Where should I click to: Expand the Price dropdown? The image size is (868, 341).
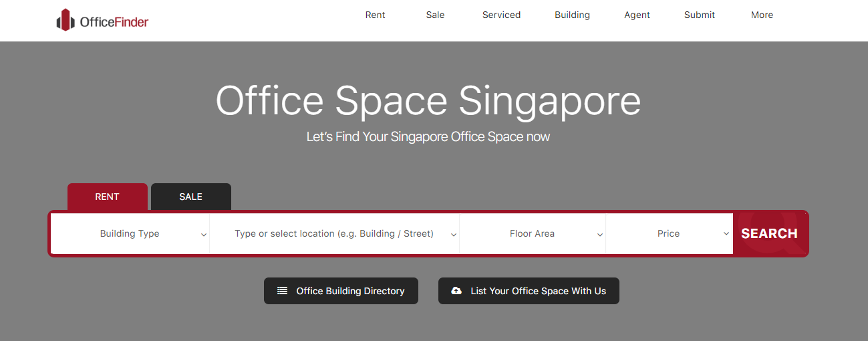670,234
